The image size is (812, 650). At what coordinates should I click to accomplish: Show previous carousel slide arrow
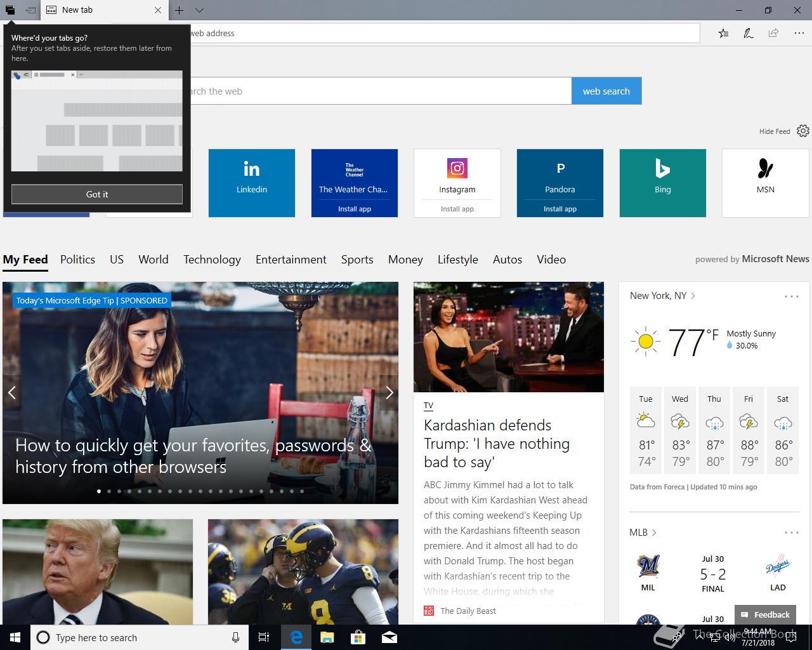point(11,392)
